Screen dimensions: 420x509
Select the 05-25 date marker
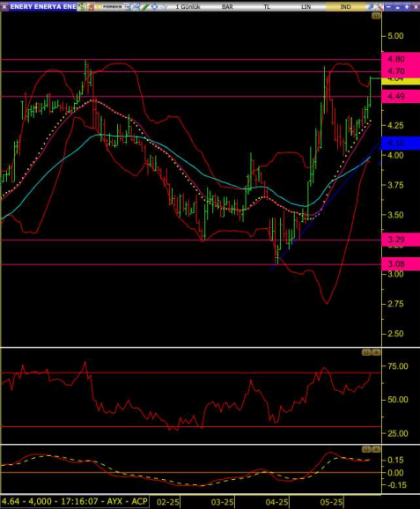(x=331, y=502)
